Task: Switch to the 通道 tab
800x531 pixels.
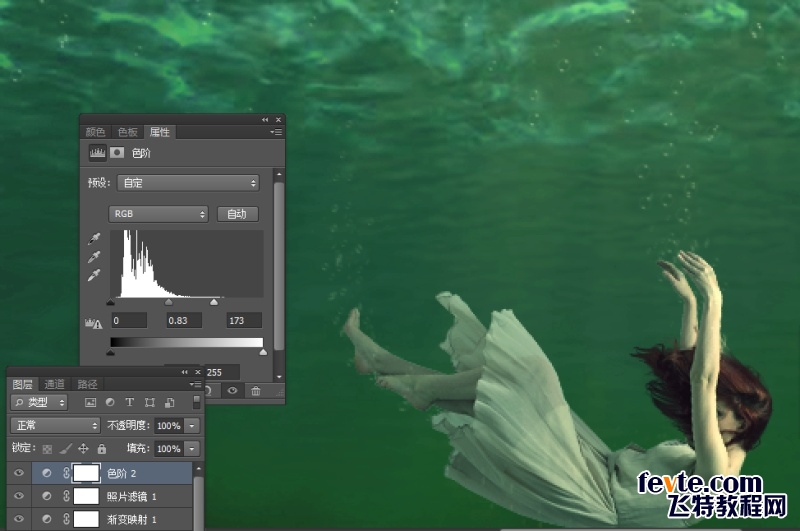Action: [55, 384]
